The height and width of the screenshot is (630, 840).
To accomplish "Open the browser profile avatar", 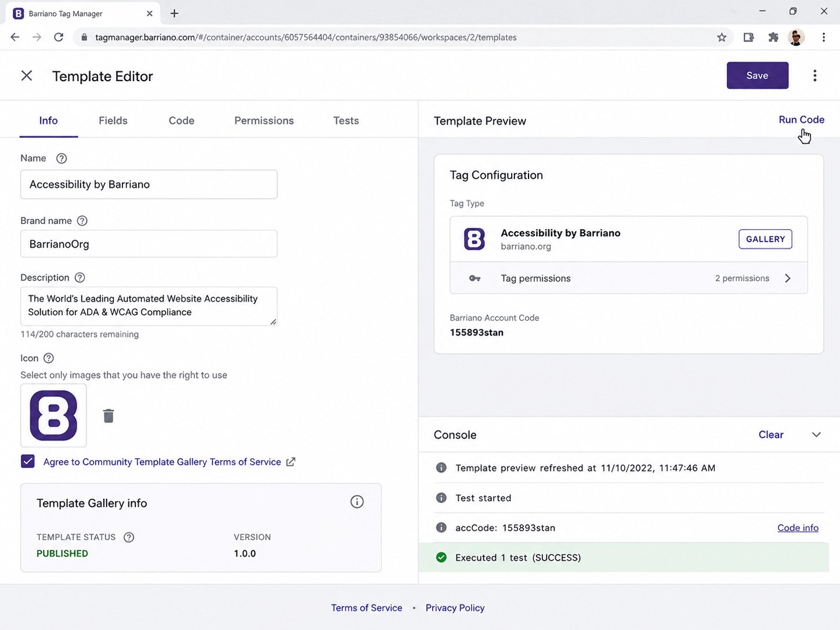I will [796, 37].
